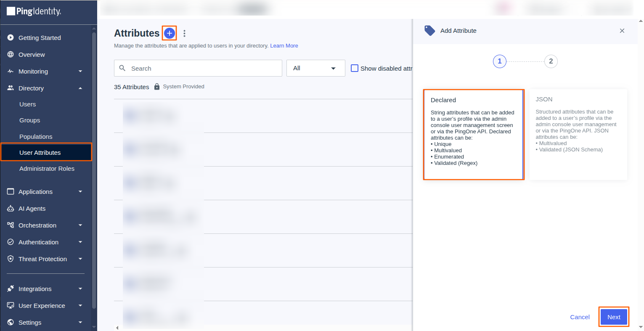Expand the Integrations menu section

(x=80, y=289)
